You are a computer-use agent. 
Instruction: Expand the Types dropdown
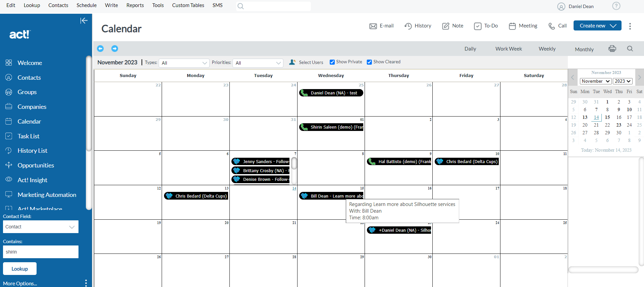pos(184,63)
